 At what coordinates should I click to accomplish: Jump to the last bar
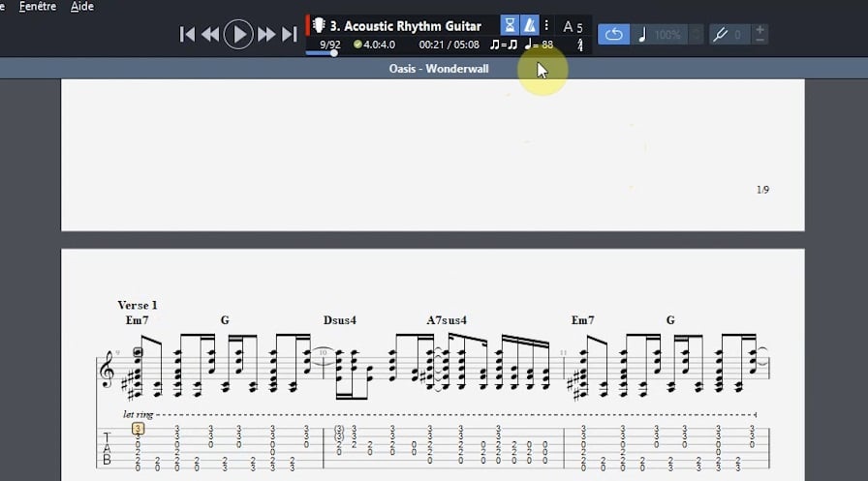click(x=289, y=34)
